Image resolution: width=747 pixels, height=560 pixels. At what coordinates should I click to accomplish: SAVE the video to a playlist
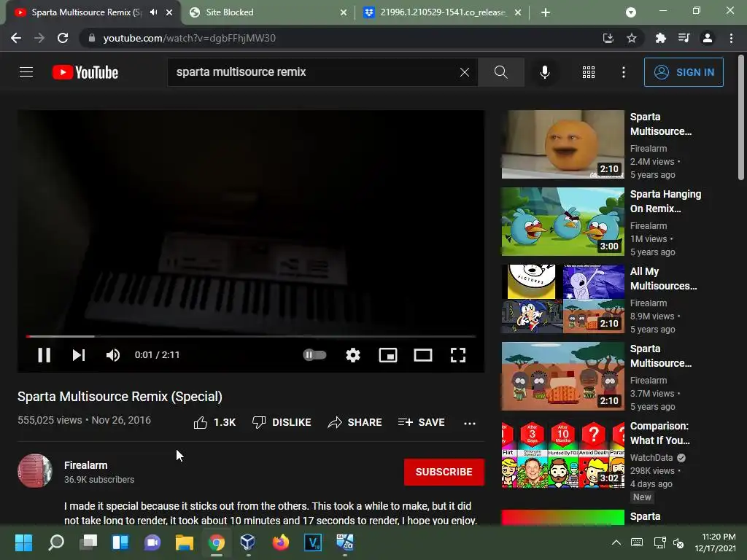(421, 422)
